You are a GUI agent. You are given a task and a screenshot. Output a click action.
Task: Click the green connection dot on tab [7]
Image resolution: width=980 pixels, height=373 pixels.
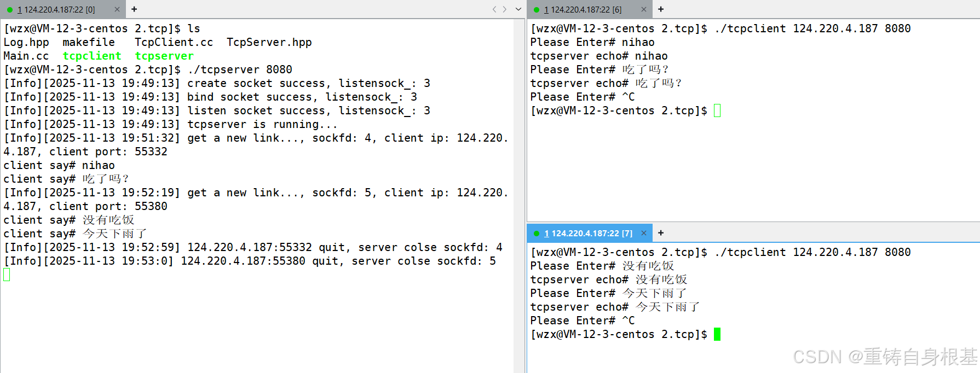537,234
